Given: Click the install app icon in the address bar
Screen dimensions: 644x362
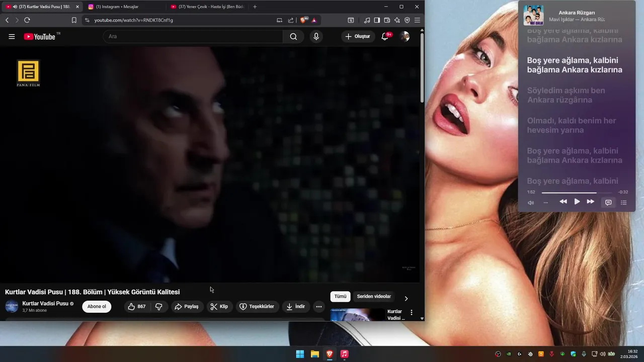Looking at the screenshot, I should click(280, 20).
